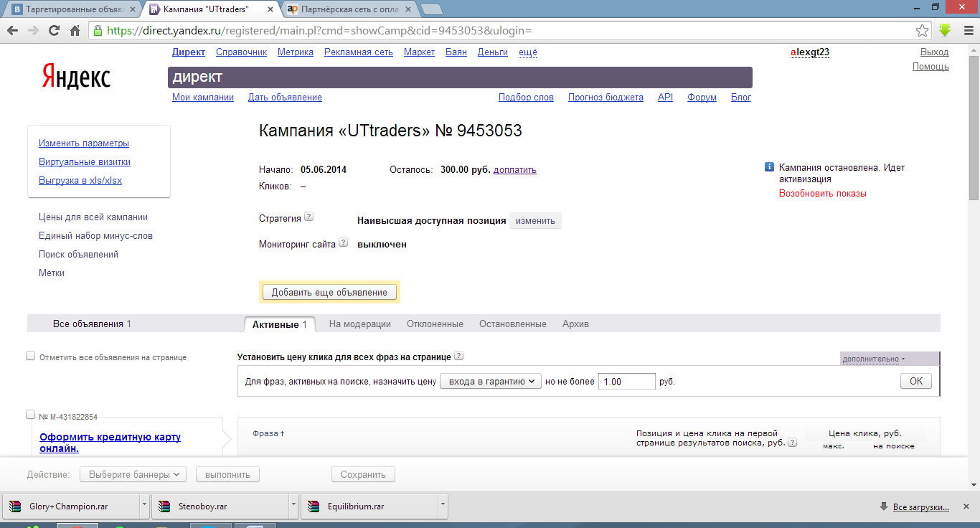Click the Добавить еще объявление button
The width and height of the screenshot is (980, 528).
pyautogui.click(x=329, y=292)
